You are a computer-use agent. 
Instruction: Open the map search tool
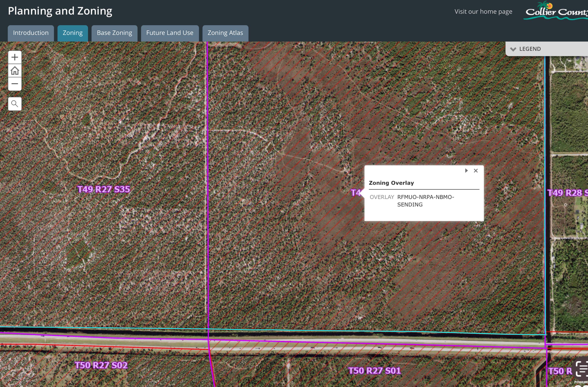15,104
